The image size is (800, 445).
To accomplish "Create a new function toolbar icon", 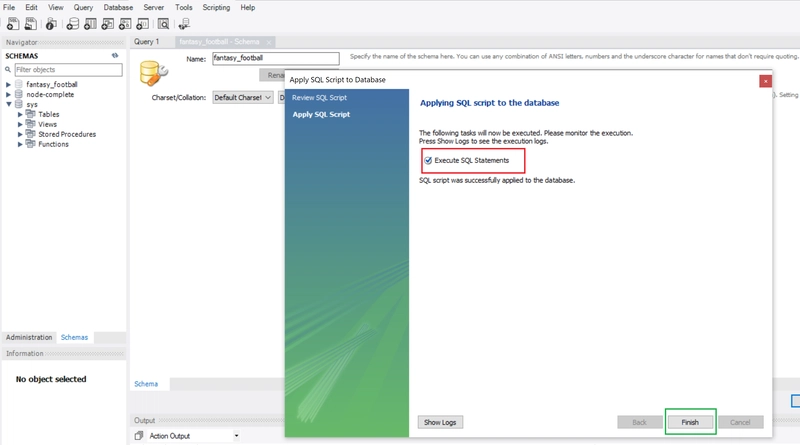I will tap(142, 23).
